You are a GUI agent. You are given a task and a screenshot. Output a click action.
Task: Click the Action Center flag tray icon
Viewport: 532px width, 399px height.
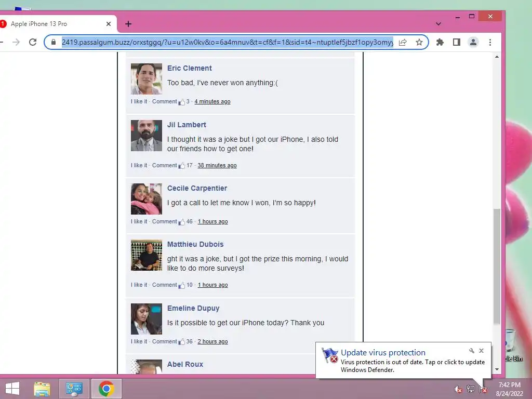pyautogui.click(x=483, y=390)
